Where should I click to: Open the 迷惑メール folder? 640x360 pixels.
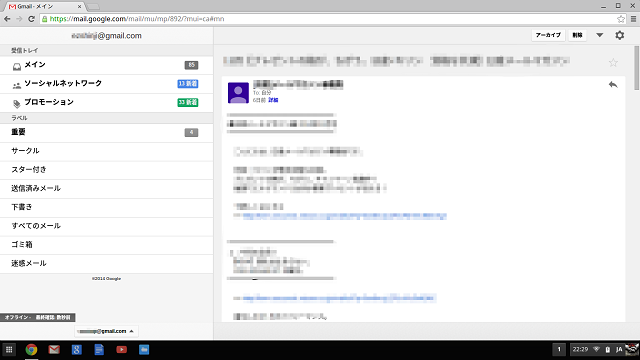pos(107,264)
